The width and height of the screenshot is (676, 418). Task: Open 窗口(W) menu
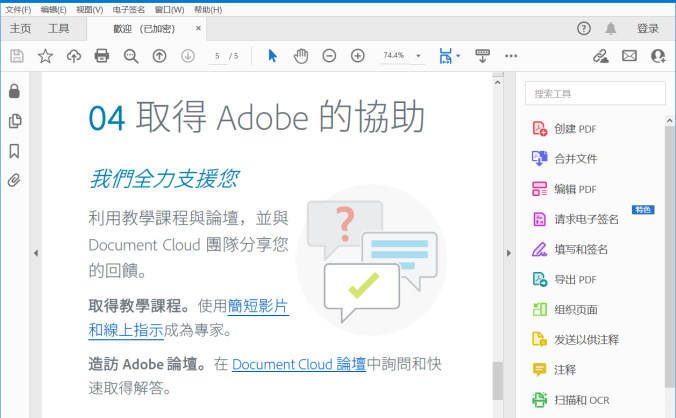169,9
